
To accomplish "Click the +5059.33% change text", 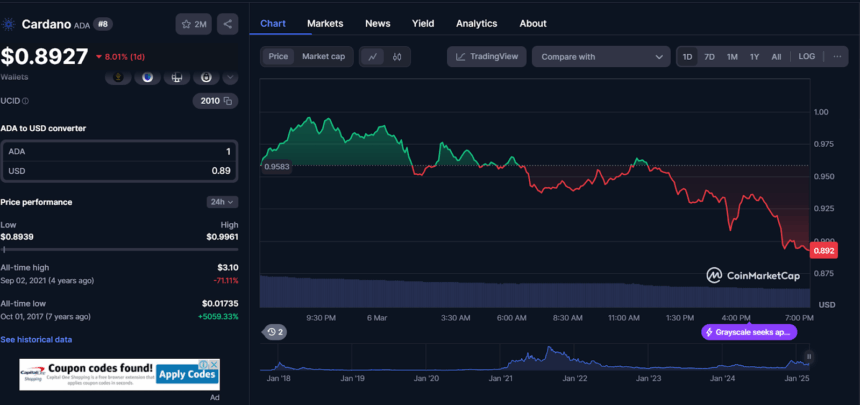I will [x=220, y=317].
